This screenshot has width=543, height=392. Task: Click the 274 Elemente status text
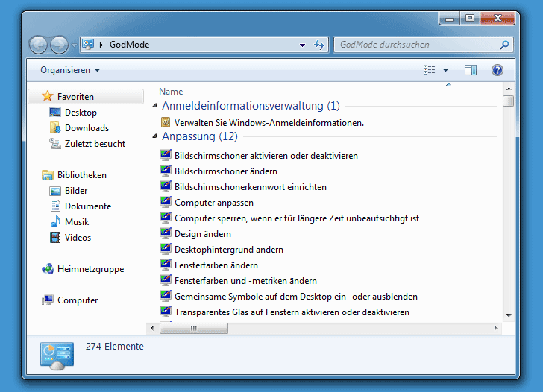tap(115, 347)
